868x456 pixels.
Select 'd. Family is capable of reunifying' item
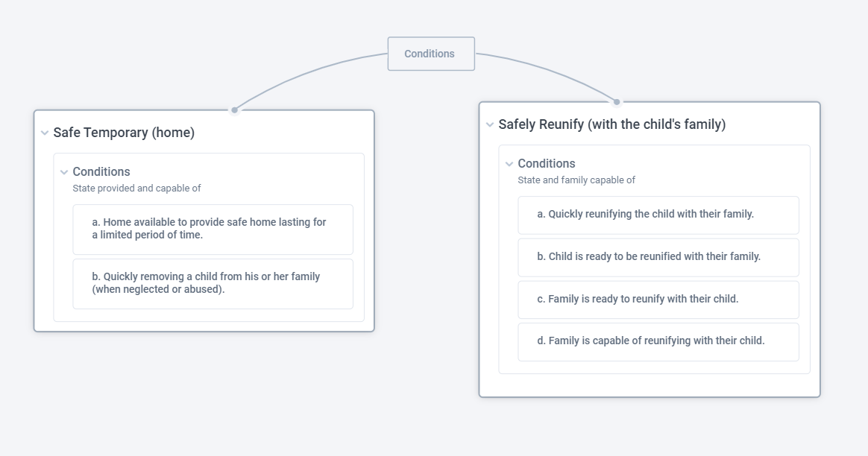point(658,341)
